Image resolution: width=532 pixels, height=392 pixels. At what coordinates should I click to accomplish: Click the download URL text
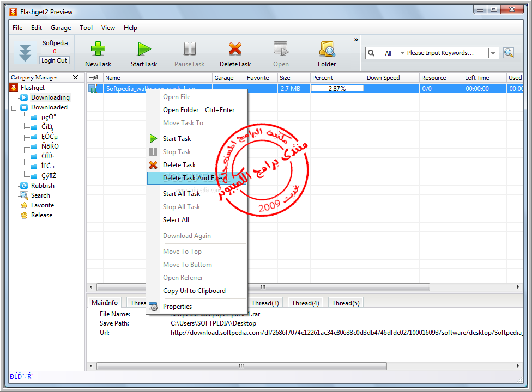click(x=346, y=333)
